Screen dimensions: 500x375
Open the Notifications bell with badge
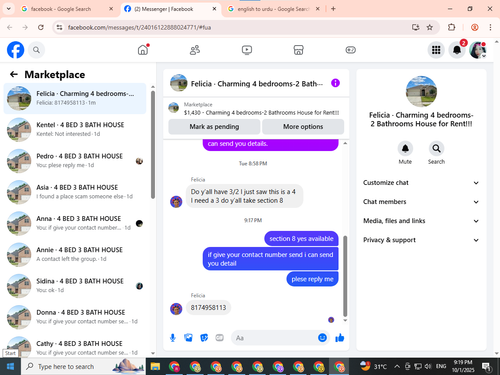[457, 50]
